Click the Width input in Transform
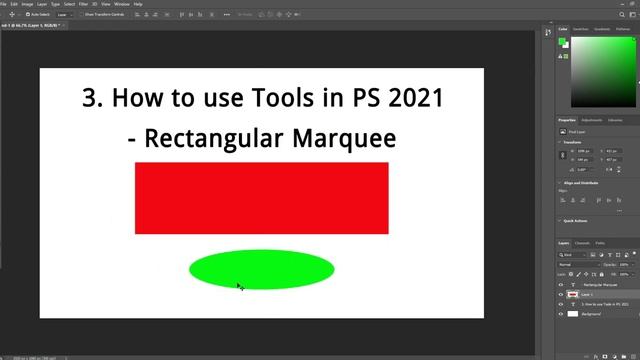The height and width of the screenshot is (360, 640). point(584,151)
